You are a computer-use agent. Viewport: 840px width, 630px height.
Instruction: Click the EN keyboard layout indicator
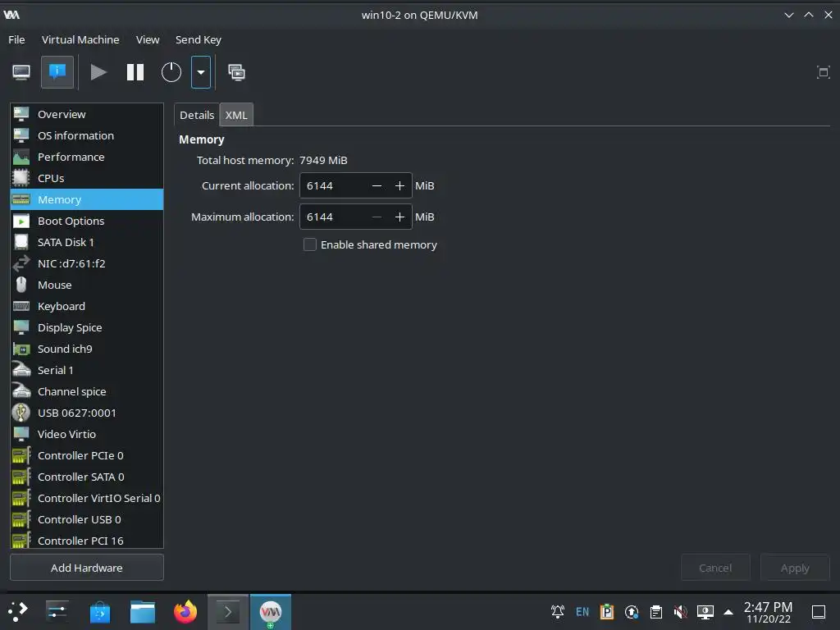tap(582, 611)
